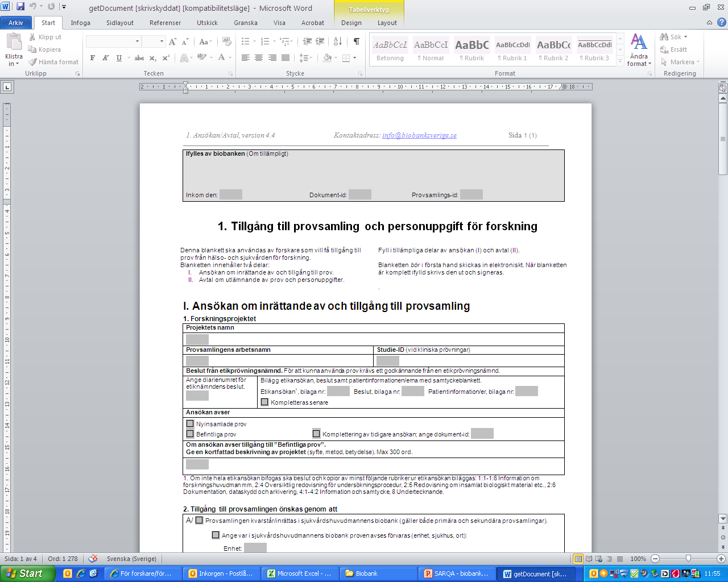
Task: Click the Grow Font icon
Action: 173,41
